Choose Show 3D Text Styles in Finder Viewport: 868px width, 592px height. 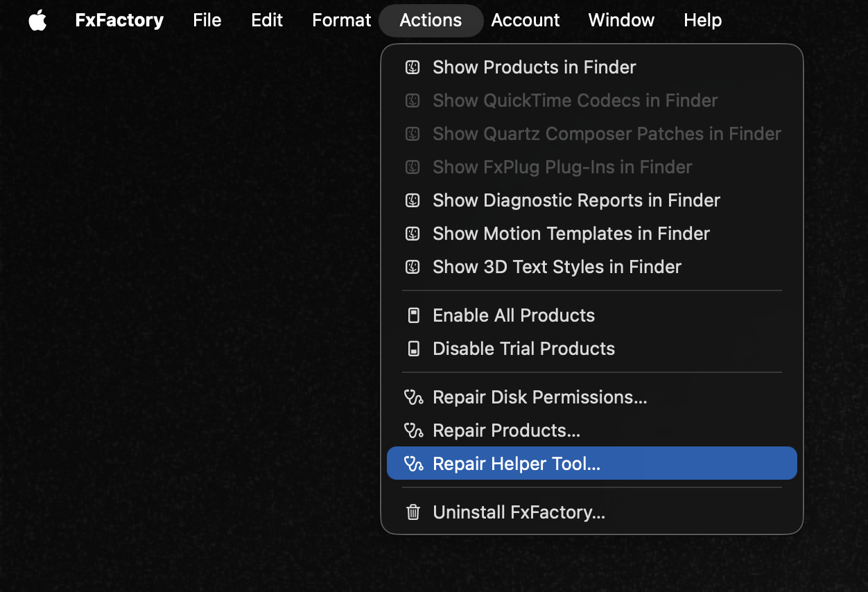click(592, 267)
